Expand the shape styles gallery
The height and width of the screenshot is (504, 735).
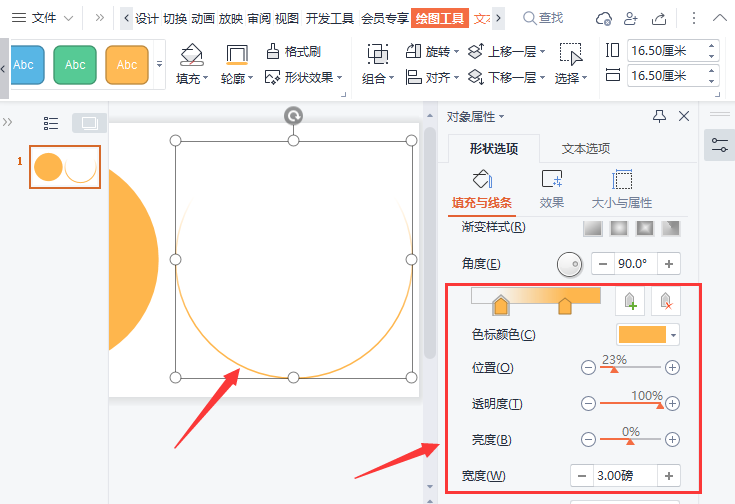pos(159,64)
